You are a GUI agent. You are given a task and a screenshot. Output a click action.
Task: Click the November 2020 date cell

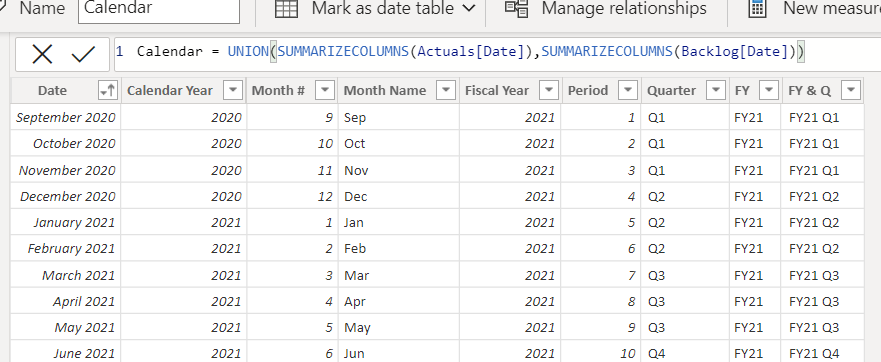click(66, 170)
